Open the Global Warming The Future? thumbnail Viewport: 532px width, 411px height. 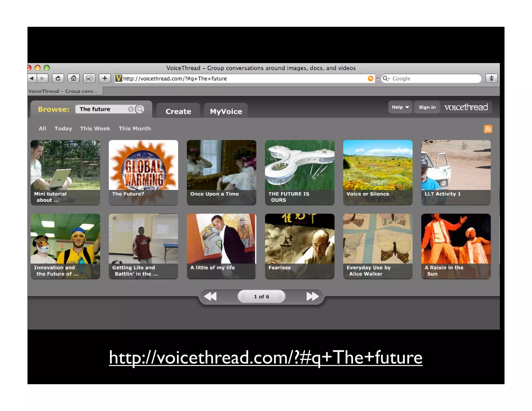click(x=143, y=172)
